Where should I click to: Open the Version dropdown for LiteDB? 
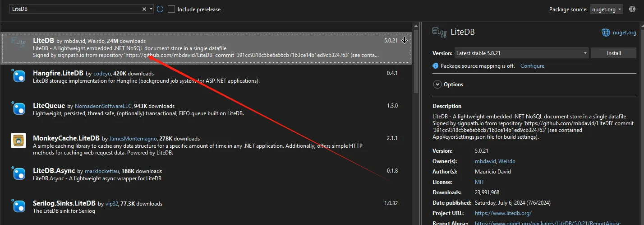point(521,53)
